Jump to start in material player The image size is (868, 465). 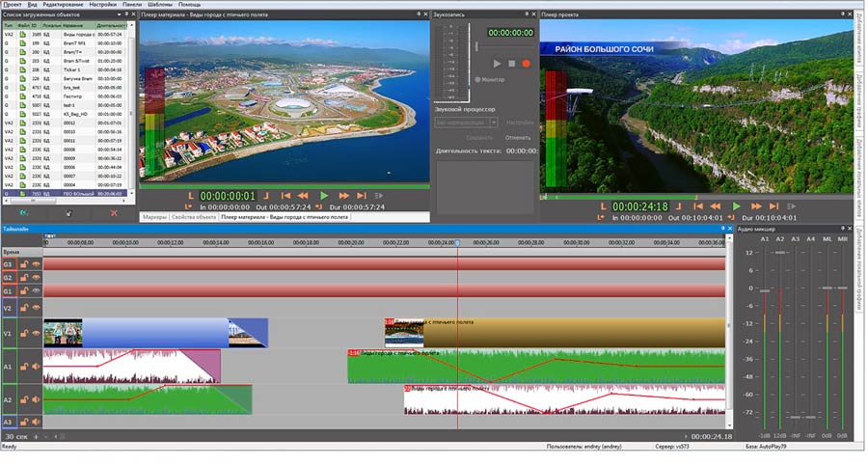click(x=285, y=196)
